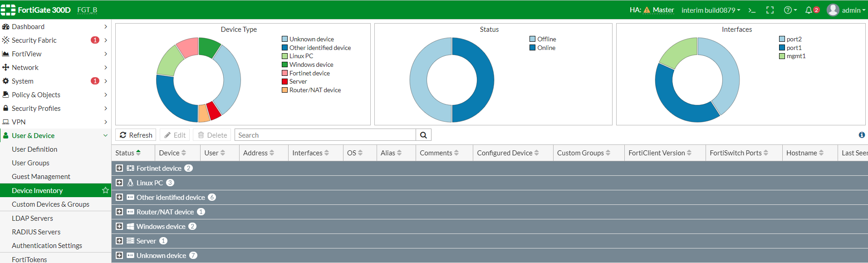The image size is (868, 263).
Task: Expand the Fortinet device group
Action: 119,168
